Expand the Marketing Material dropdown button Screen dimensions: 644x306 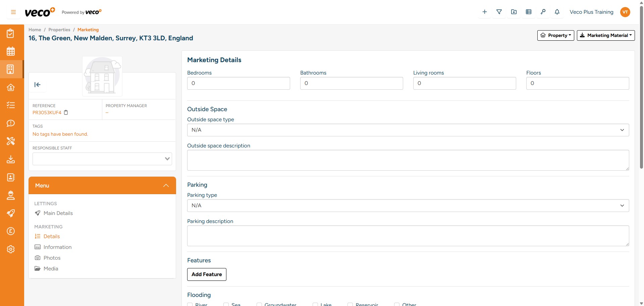pos(606,35)
